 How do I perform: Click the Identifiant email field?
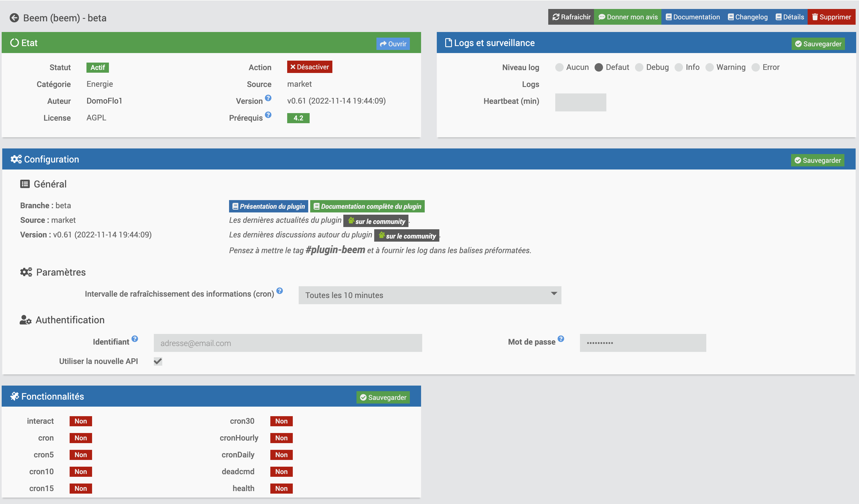click(x=288, y=343)
